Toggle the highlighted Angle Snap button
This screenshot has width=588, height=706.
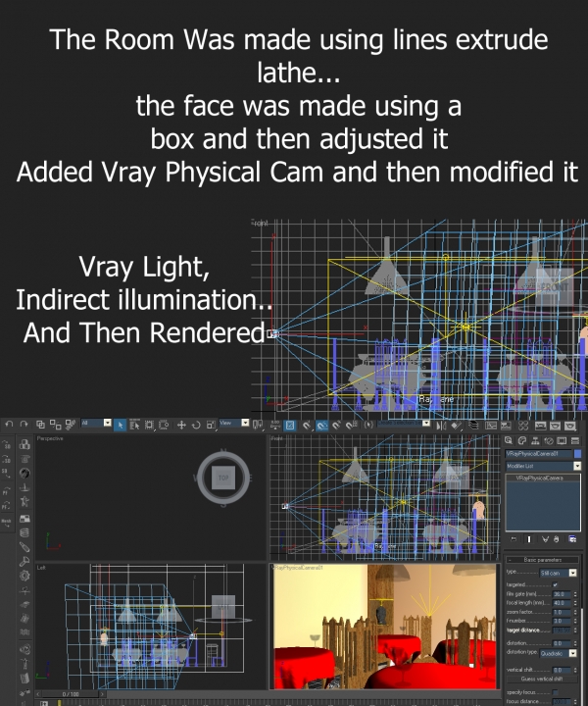click(321, 425)
